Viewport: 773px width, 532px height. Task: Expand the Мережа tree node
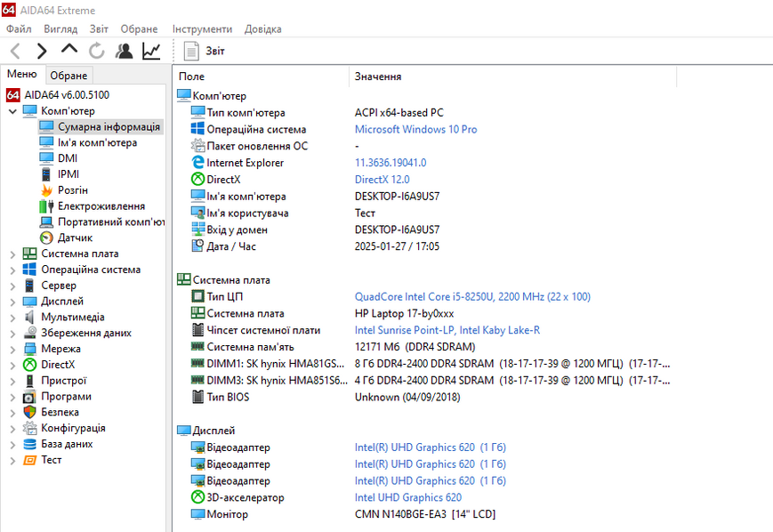[x=12, y=350]
